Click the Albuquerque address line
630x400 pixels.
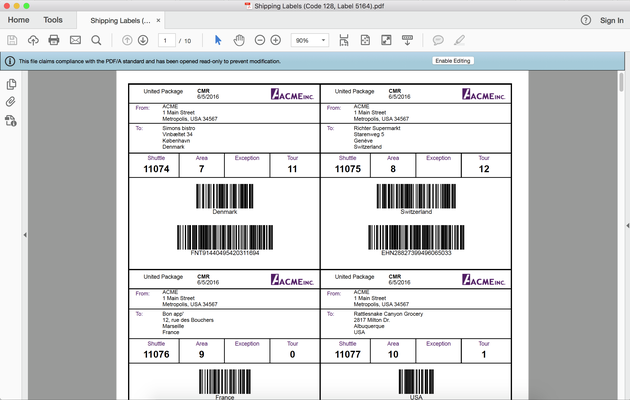[x=369, y=326]
